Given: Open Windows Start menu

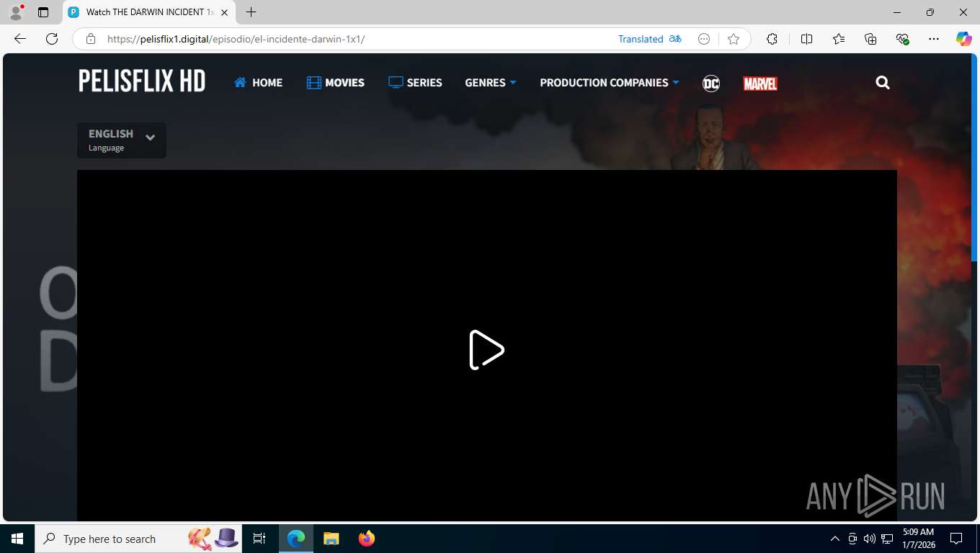Looking at the screenshot, I should pos(17,539).
